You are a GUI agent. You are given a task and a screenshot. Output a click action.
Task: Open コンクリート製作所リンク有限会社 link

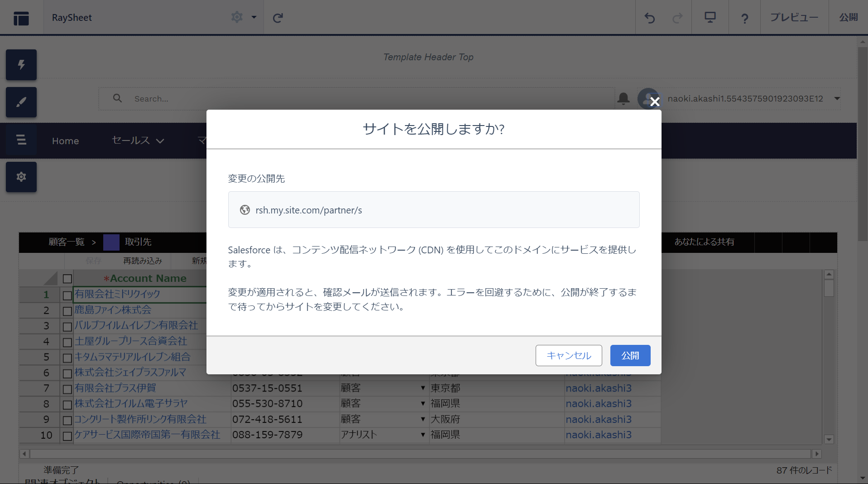pos(140,419)
